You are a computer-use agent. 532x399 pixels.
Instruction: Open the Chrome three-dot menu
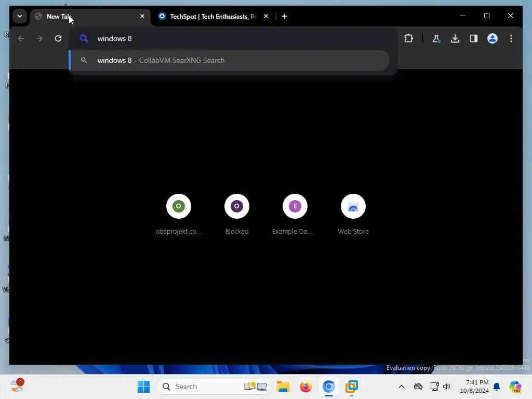pyautogui.click(x=511, y=38)
